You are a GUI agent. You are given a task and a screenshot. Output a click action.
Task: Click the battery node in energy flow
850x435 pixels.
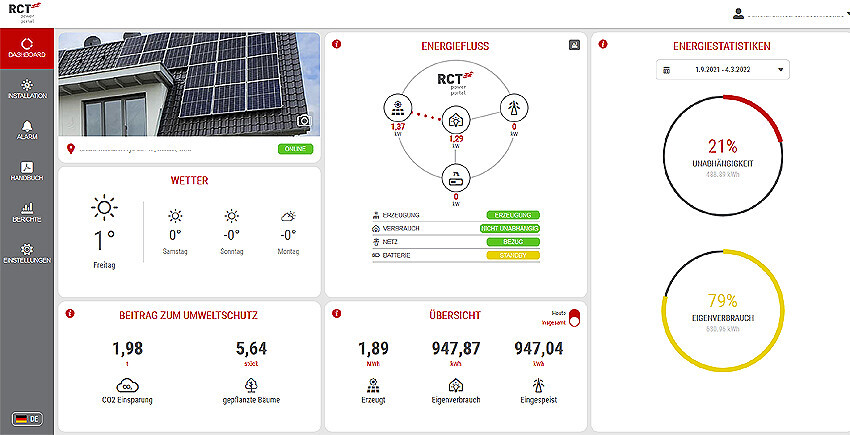pyautogui.click(x=455, y=179)
